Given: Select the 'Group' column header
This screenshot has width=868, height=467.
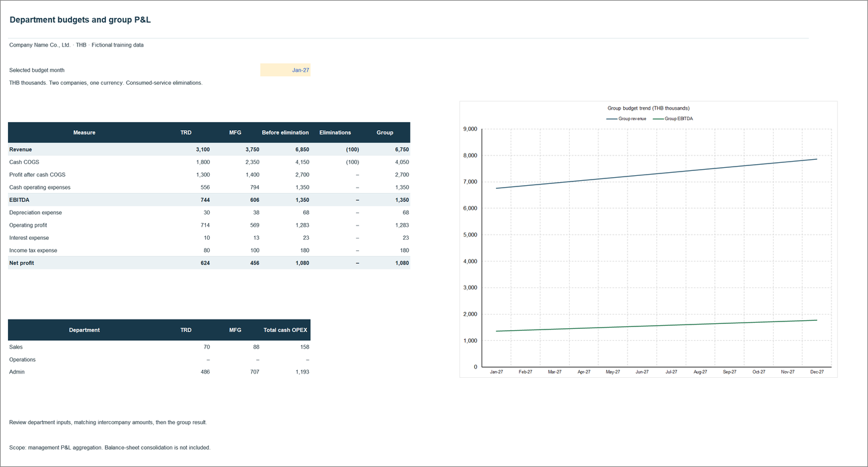Looking at the screenshot, I should (x=385, y=133).
